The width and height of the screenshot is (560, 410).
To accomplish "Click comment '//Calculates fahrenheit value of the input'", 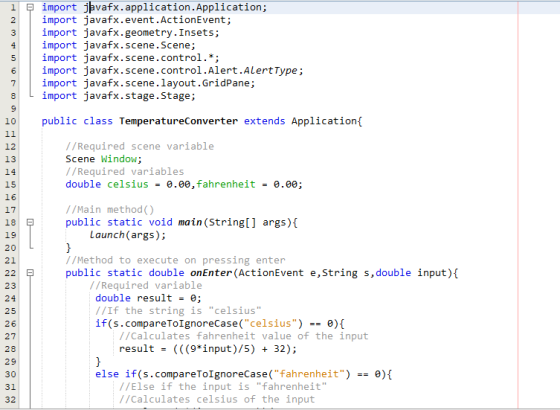I will pos(244,336).
